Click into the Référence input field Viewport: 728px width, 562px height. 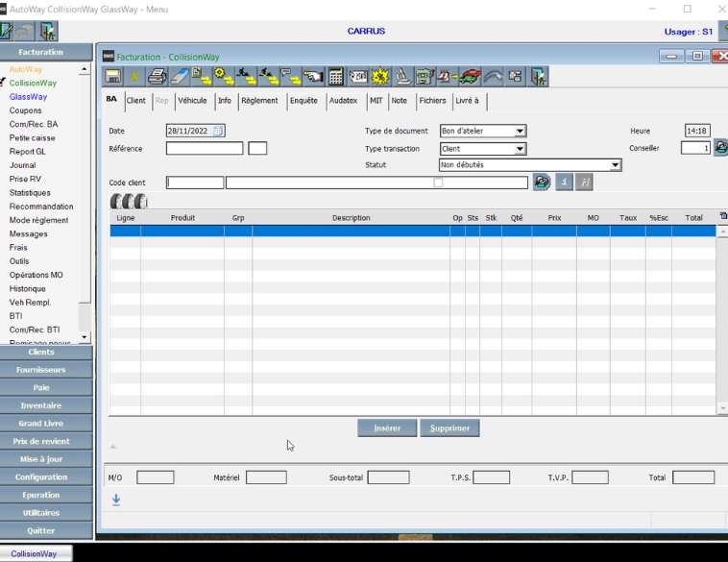205,149
